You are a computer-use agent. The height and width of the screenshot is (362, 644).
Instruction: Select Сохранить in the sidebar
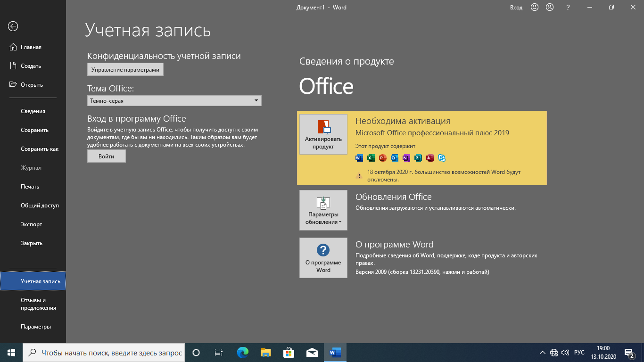point(33,130)
